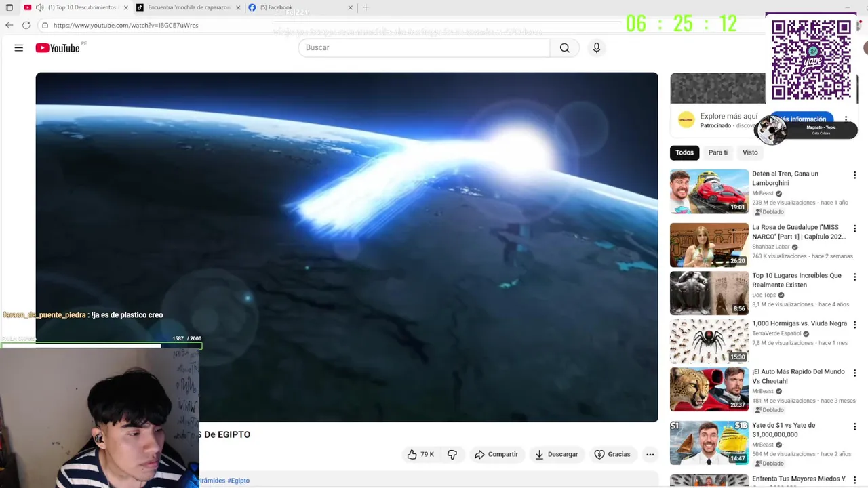Open Top 10 Lugares Increíbles thumbnail
This screenshot has height=488, width=868.
coord(709,293)
